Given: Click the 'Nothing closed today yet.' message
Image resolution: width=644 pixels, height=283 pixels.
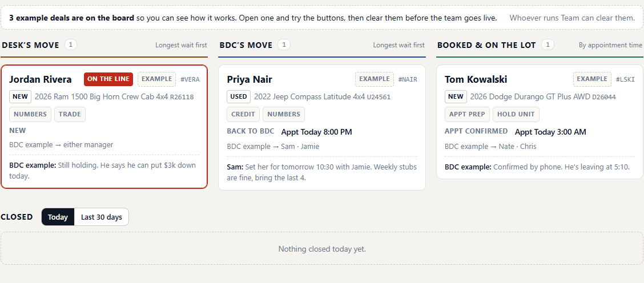Looking at the screenshot, I should point(322,249).
